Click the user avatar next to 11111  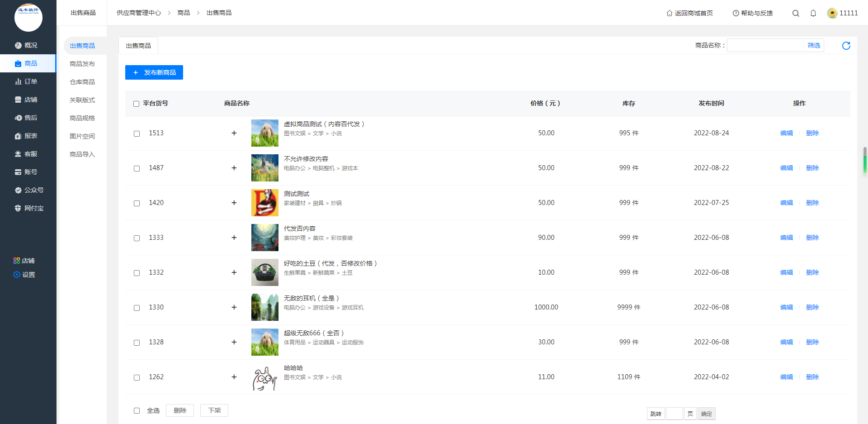(832, 13)
